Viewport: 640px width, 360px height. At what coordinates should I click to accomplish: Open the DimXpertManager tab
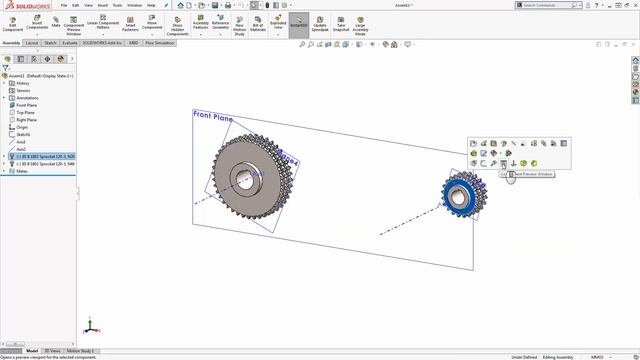[47, 59]
